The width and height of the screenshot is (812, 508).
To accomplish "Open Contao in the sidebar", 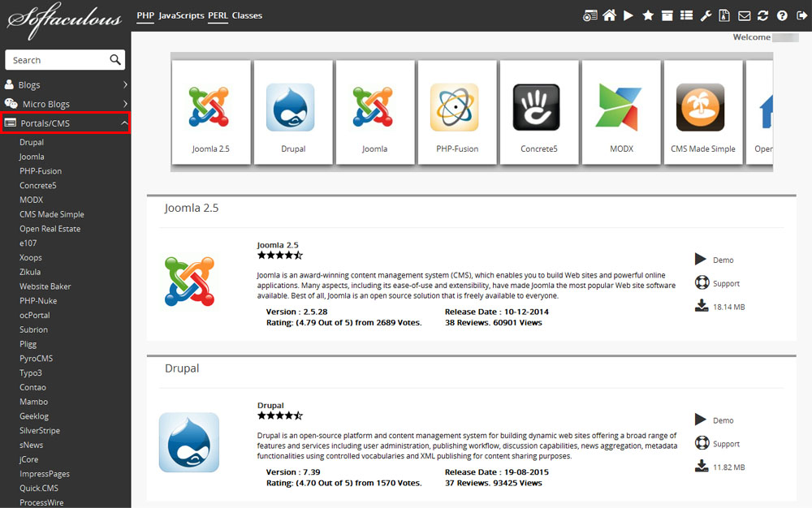I will coord(32,387).
